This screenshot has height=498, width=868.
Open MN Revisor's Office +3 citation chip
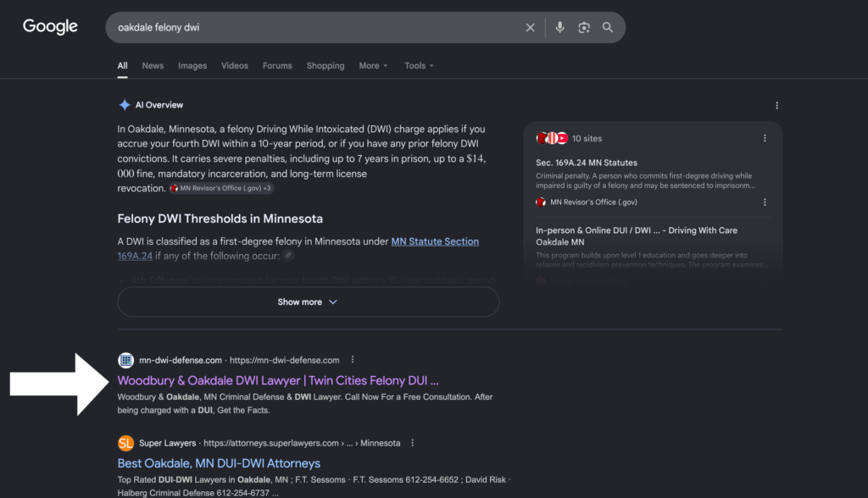(221, 188)
